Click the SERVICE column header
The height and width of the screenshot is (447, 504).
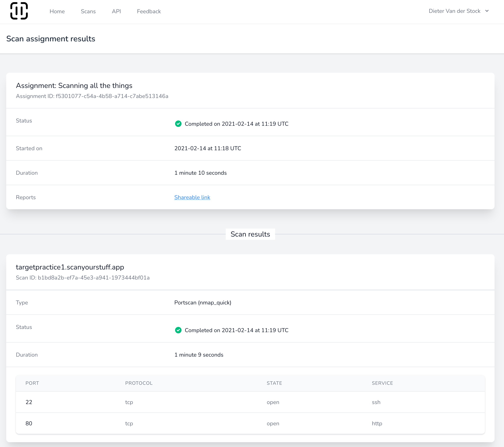(x=382, y=383)
